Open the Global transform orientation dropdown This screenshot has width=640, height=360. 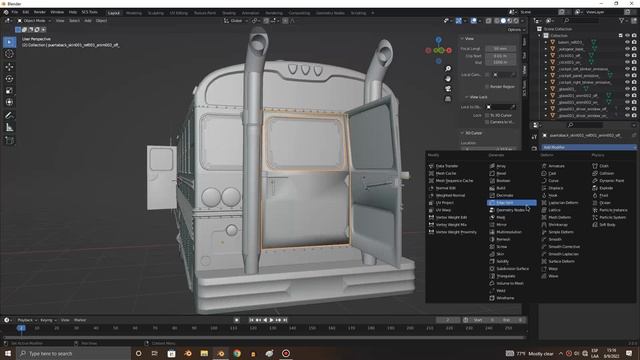236,20
